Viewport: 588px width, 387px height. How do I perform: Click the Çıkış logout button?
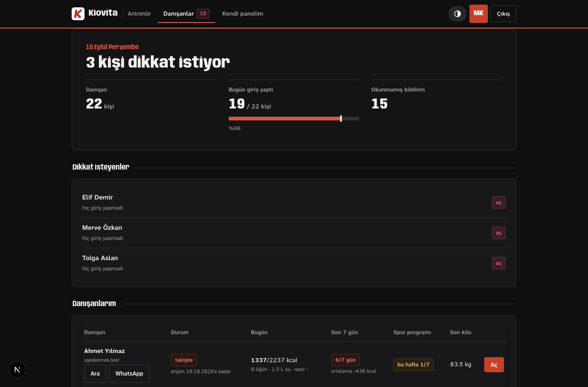(x=503, y=14)
